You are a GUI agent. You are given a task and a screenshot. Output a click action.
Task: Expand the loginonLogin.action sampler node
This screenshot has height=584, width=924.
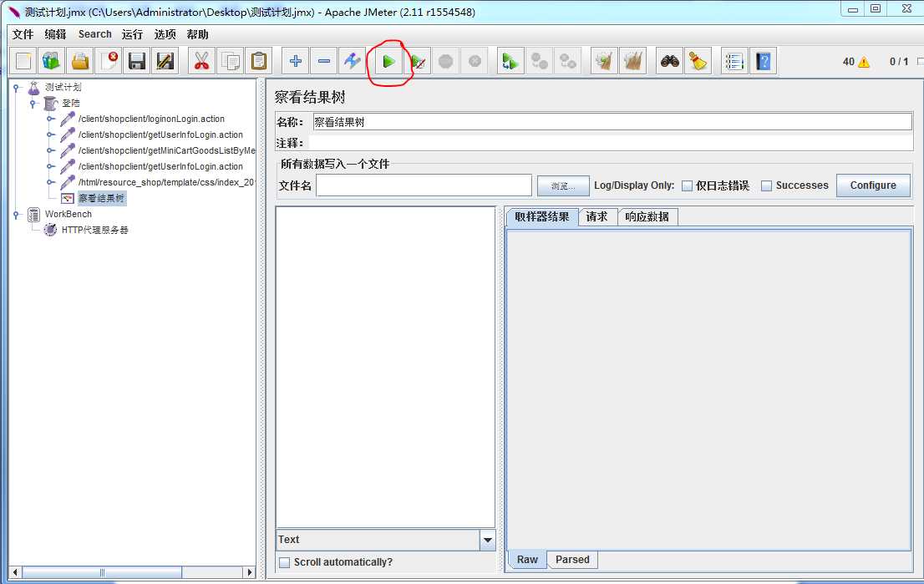tap(51, 119)
